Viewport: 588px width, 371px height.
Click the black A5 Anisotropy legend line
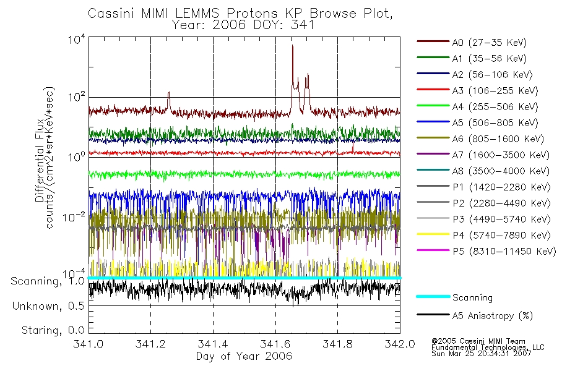pyautogui.click(x=433, y=314)
